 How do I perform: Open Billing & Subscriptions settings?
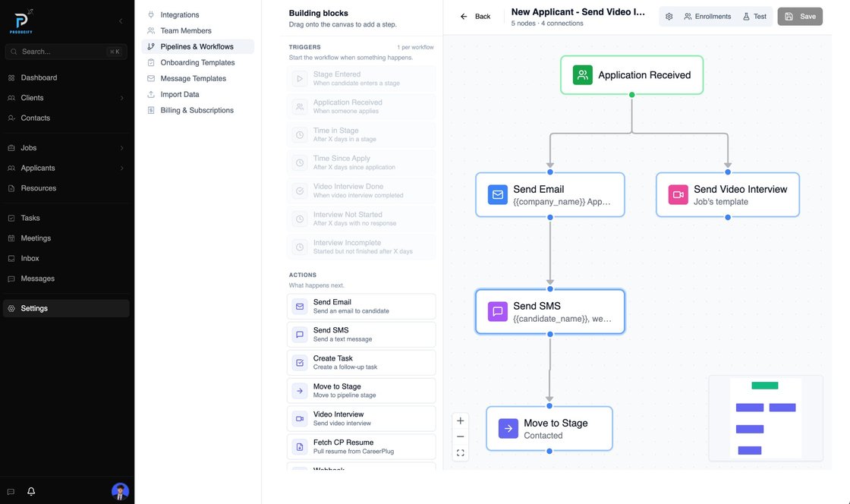click(x=197, y=110)
